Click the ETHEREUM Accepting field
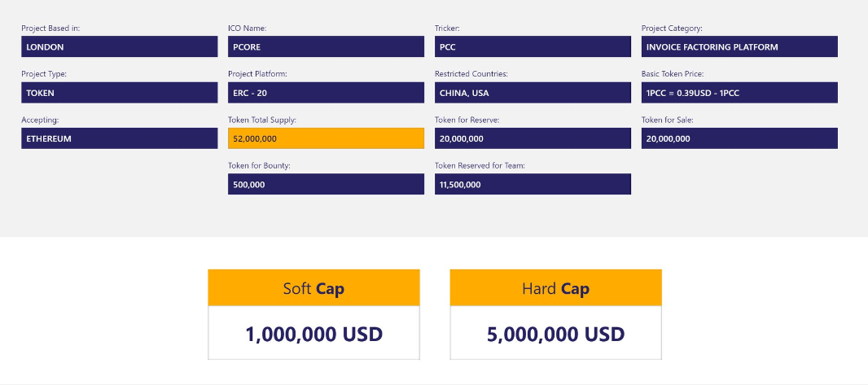 click(119, 138)
